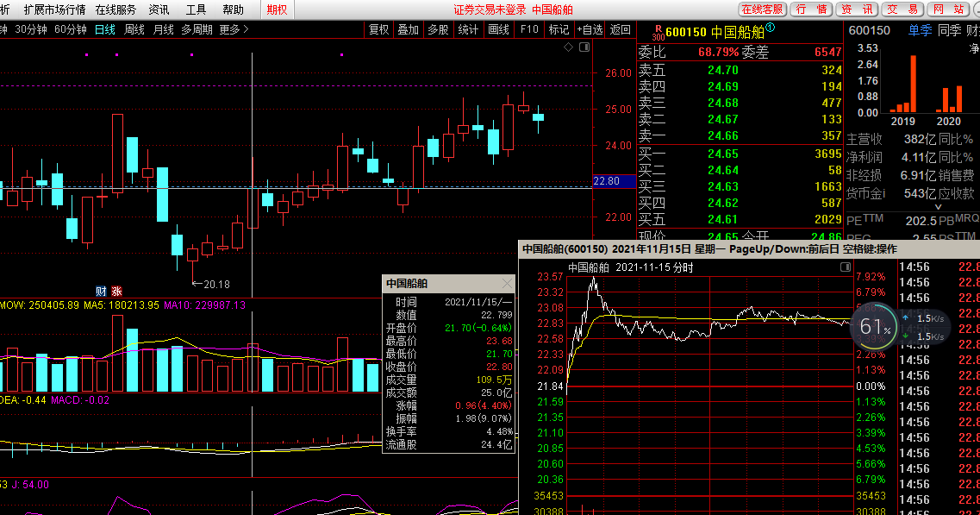The width and height of the screenshot is (980, 515).
Task: Click the MA10: 229987.13 volume indicator label
Action: 204,305
